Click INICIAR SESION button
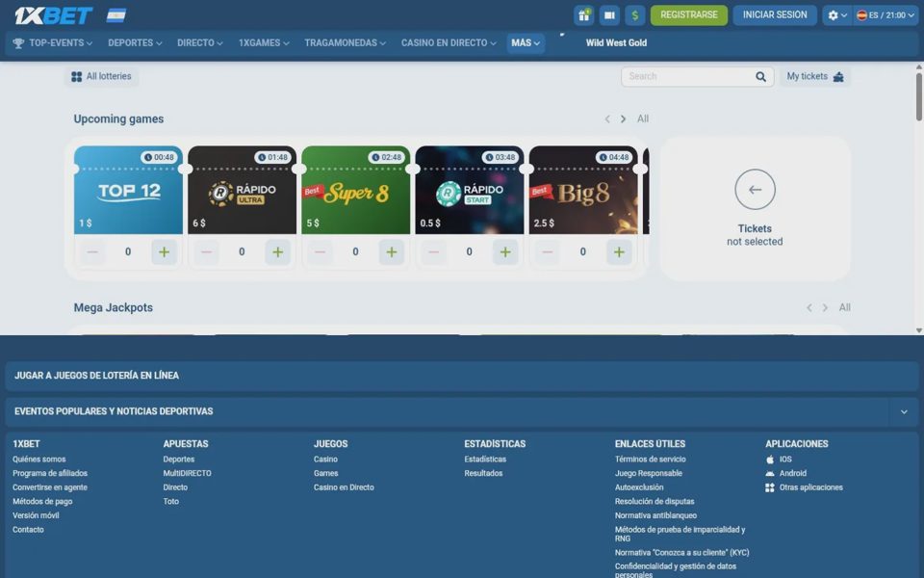 (x=774, y=14)
